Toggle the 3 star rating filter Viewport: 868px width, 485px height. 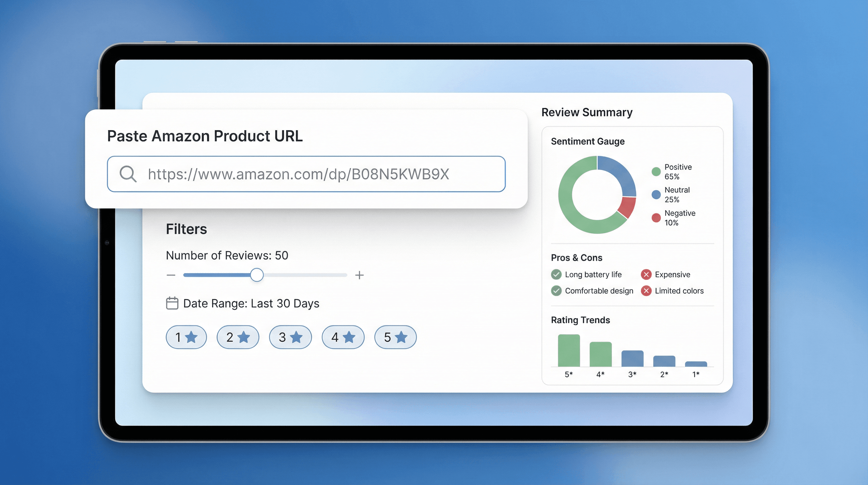click(x=290, y=337)
